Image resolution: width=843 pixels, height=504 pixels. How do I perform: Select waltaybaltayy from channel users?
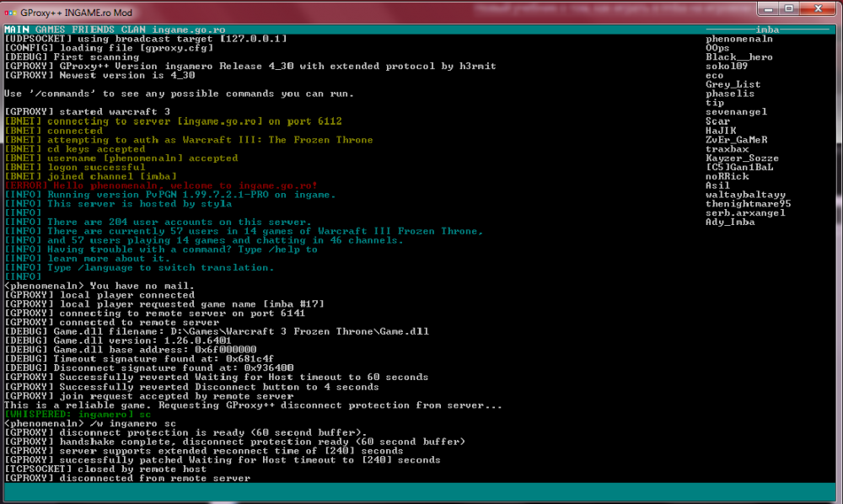click(745, 195)
